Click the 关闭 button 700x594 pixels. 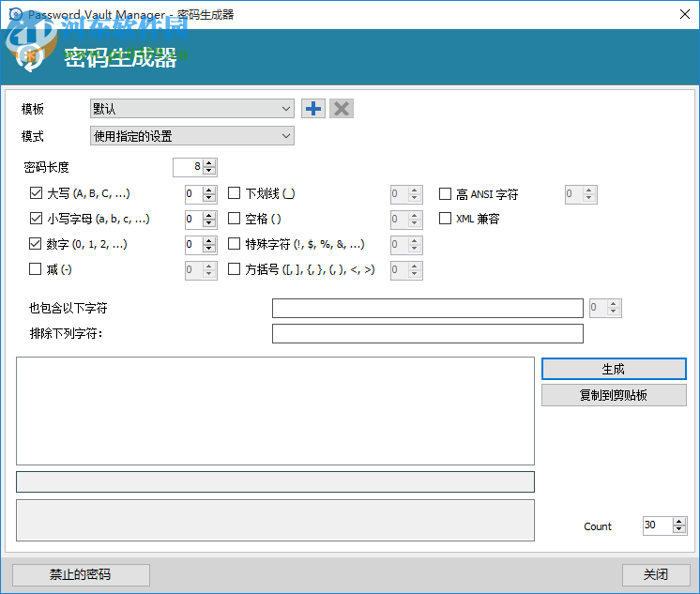[656, 575]
